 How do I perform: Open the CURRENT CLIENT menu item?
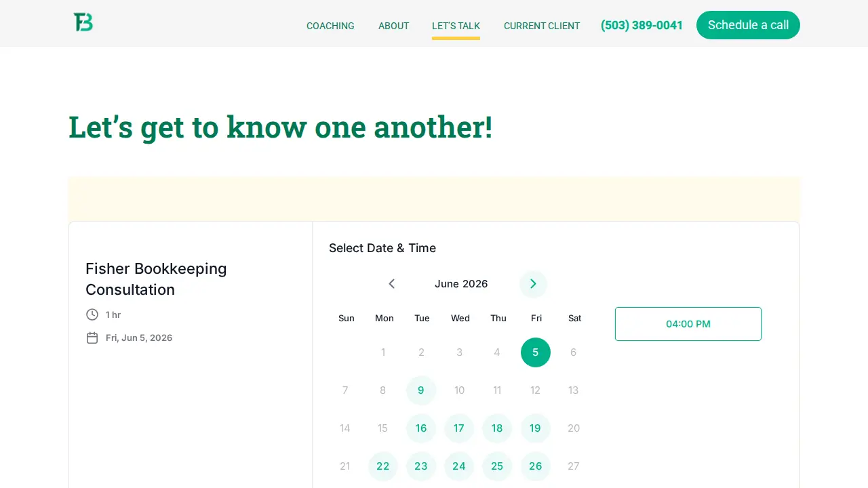tap(542, 26)
